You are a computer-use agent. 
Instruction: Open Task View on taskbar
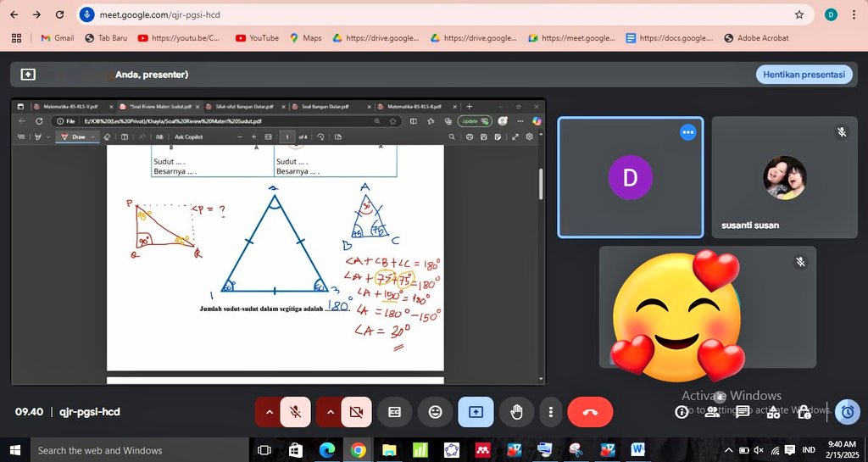coord(264,450)
